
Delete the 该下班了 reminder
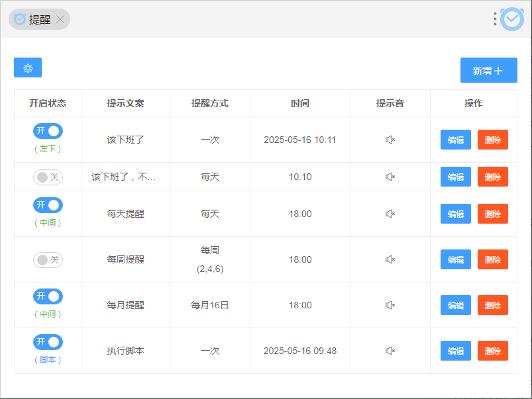coord(493,140)
